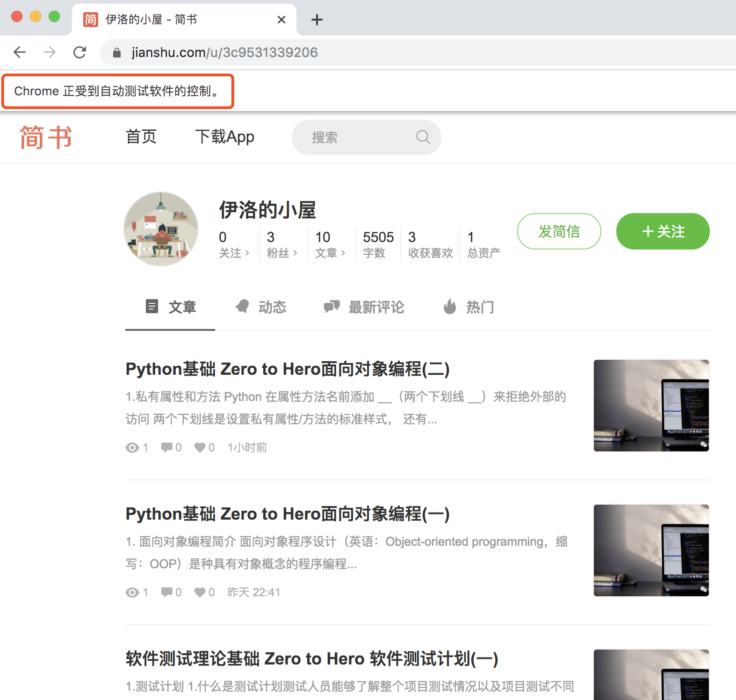This screenshot has width=736, height=700.
Task: Click the heart icon under 面向对象编程(一)
Action: [200, 593]
